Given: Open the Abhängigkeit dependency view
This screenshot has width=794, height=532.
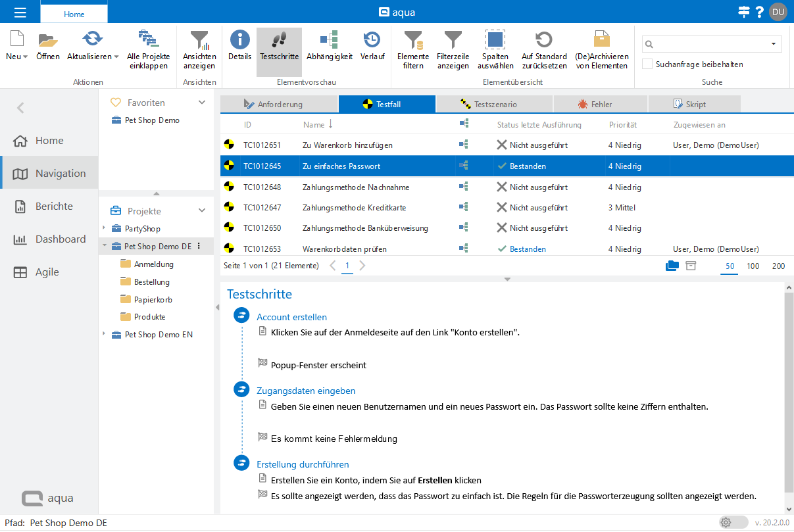Looking at the screenshot, I should [329, 41].
